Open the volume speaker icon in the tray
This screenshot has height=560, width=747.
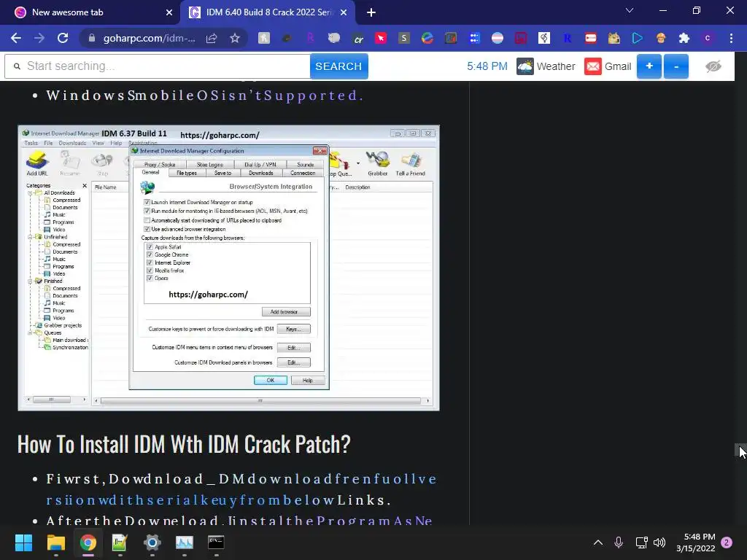(659, 542)
